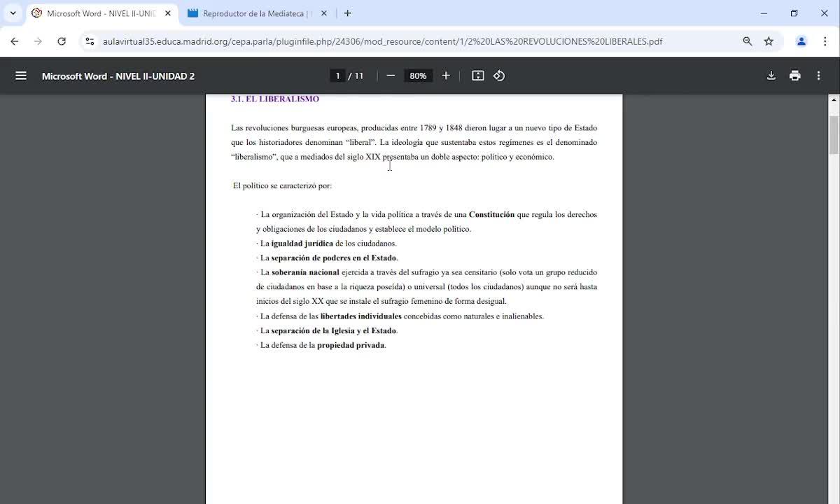Click the heading 3.1. EL LIBERALISMO

(x=275, y=99)
